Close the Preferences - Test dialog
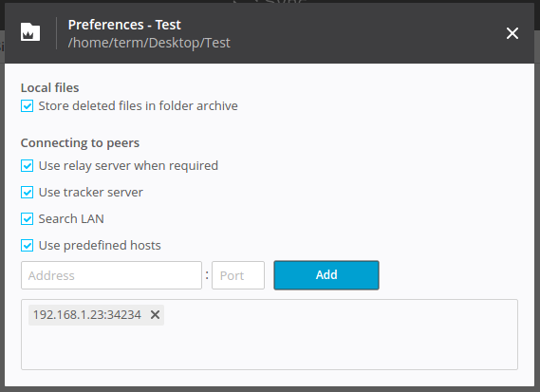 pyautogui.click(x=512, y=33)
